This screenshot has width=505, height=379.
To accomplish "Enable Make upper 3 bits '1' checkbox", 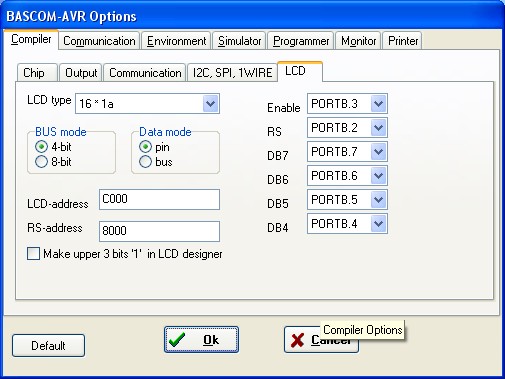I will coord(33,254).
